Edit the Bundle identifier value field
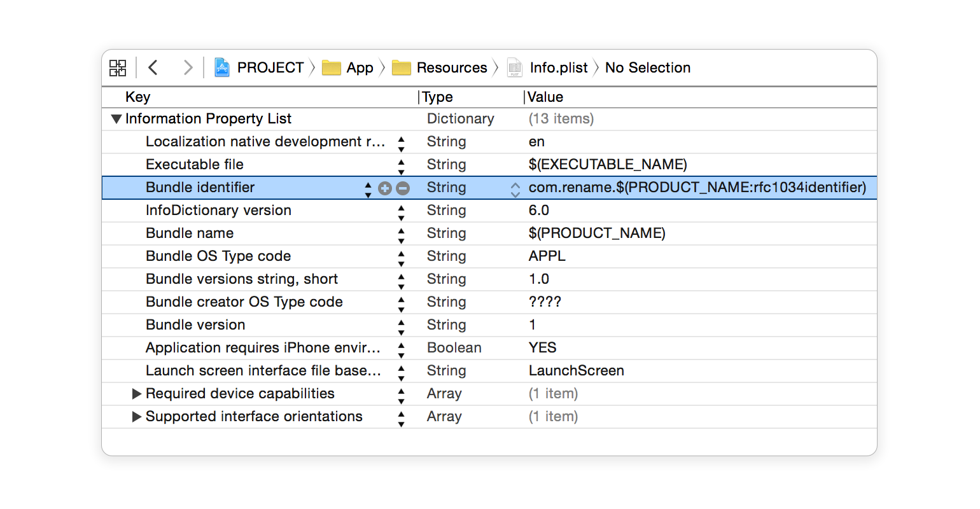The image size is (980, 509). tap(697, 188)
